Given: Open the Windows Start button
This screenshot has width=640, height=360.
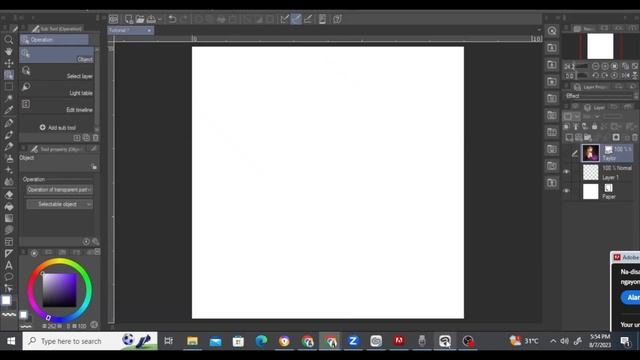Looking at the screenshot, I should tap(11, 341).
